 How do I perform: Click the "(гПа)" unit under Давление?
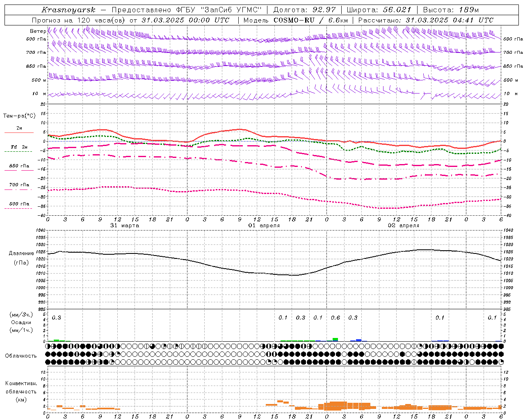click(21, 263)
